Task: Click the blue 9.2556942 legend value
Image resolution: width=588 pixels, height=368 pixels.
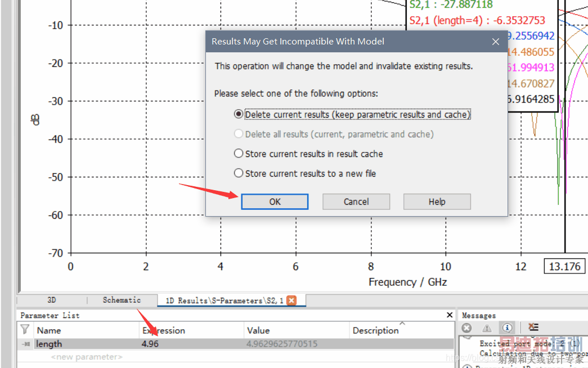Action: tap(531, 36)
